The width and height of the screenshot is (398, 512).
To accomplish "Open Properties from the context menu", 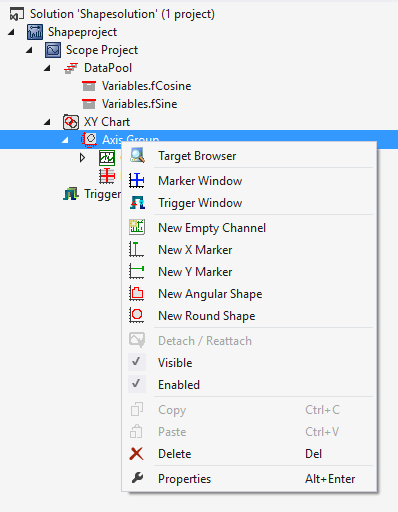I will 249,479.
